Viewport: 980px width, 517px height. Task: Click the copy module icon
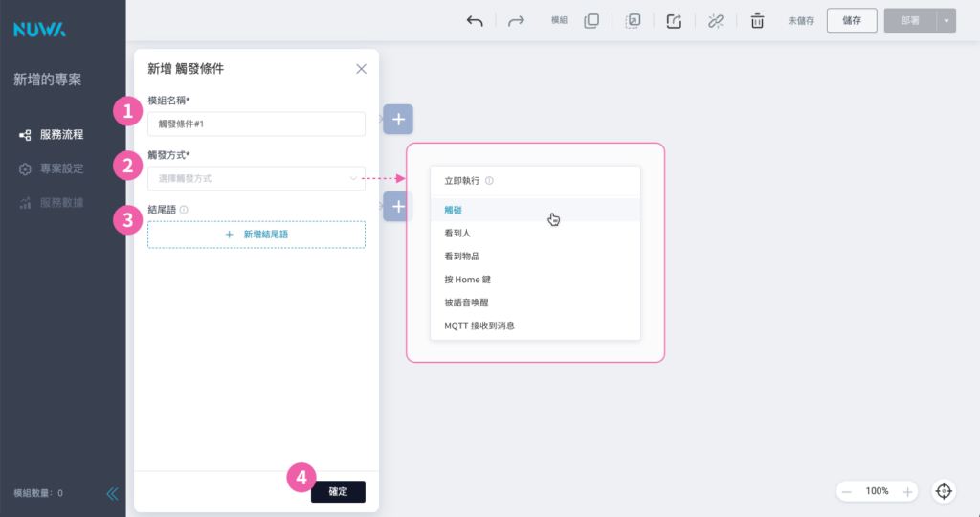591,21
